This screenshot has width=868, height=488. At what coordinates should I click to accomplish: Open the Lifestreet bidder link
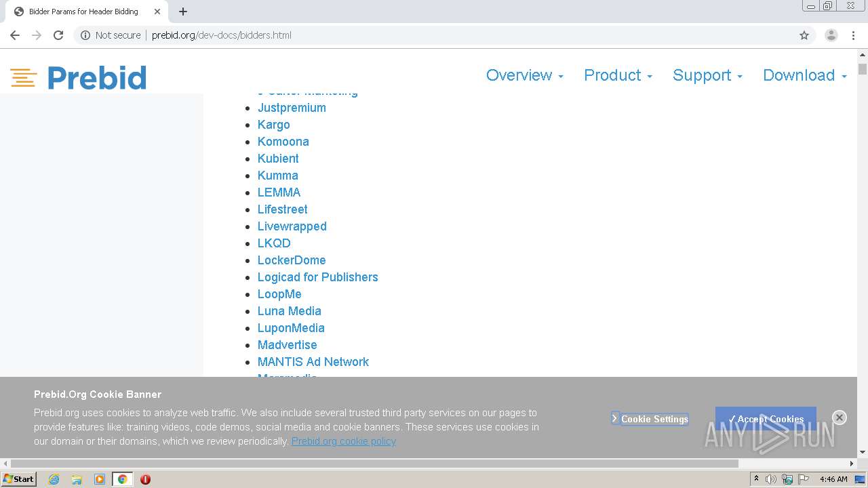tap(283, 209)
